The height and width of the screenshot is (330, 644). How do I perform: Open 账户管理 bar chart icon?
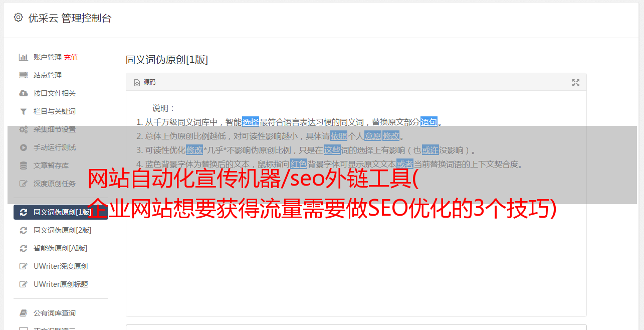click(x=23, y=57)
